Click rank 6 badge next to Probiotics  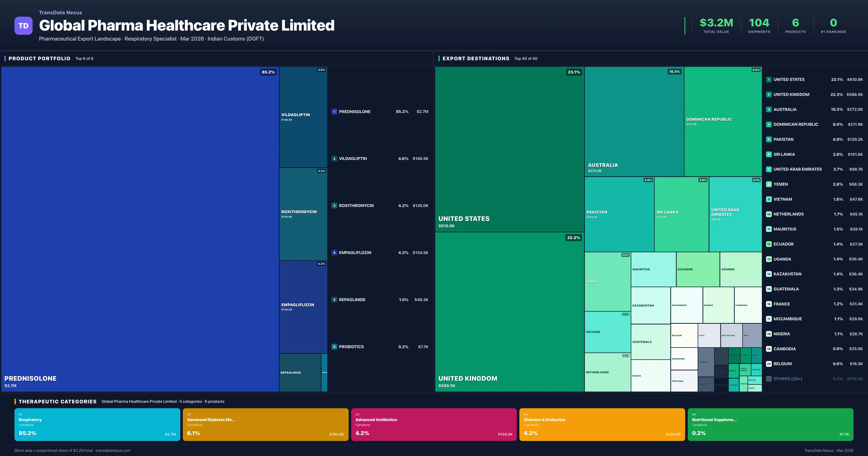334,347
